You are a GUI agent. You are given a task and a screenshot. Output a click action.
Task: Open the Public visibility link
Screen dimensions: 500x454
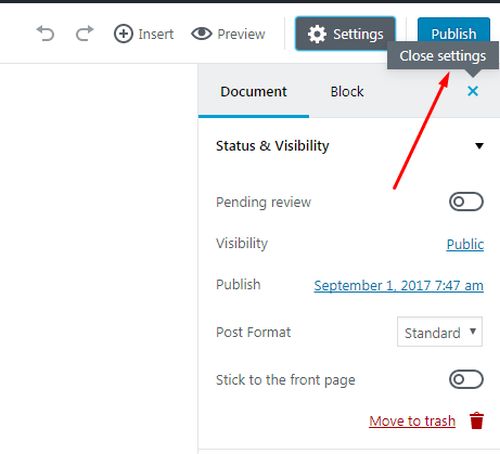[465, 244]
